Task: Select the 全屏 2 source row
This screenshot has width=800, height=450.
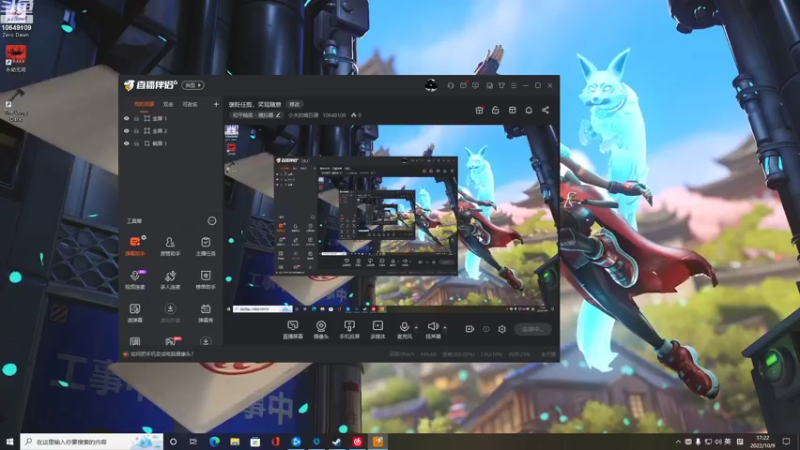Action: [x=172, y=131]
